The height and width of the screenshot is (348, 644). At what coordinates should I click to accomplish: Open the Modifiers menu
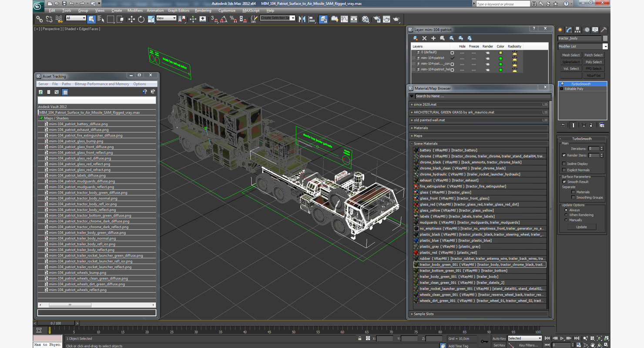(x=135, y=10)
